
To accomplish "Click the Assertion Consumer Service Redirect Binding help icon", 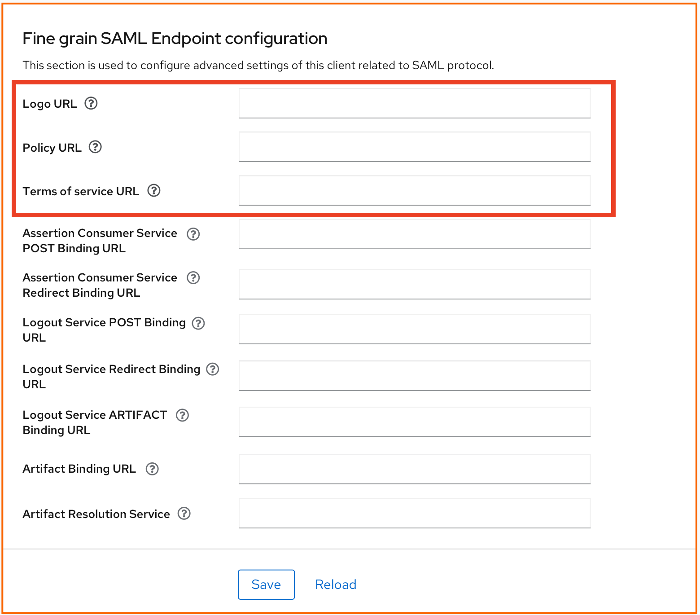I will click(193, 278).
